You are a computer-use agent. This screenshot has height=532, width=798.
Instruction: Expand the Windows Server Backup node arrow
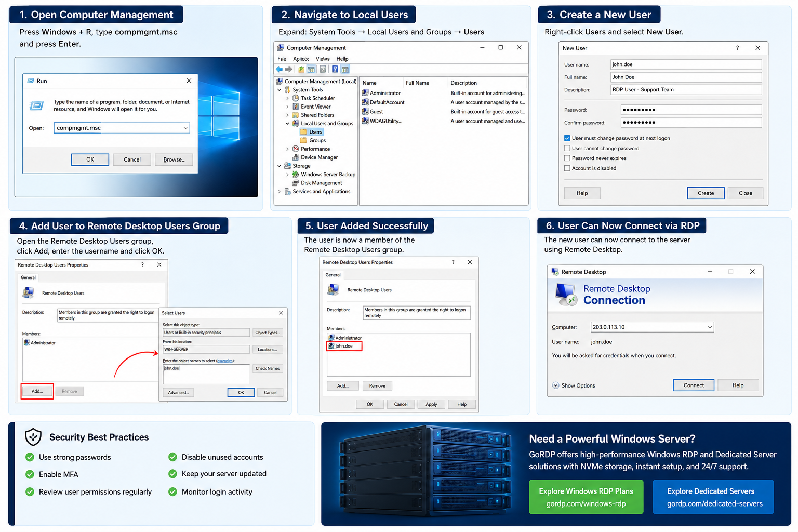pos(287,175)
